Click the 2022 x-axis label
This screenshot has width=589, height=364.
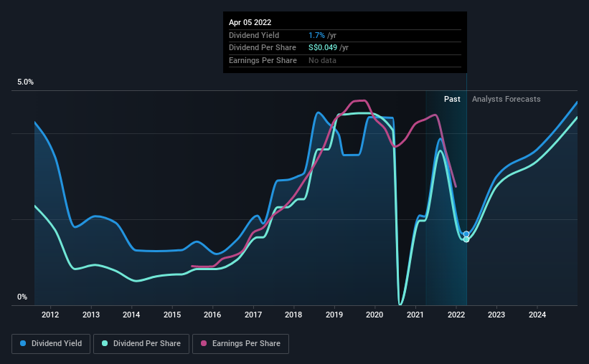point(456,315)
